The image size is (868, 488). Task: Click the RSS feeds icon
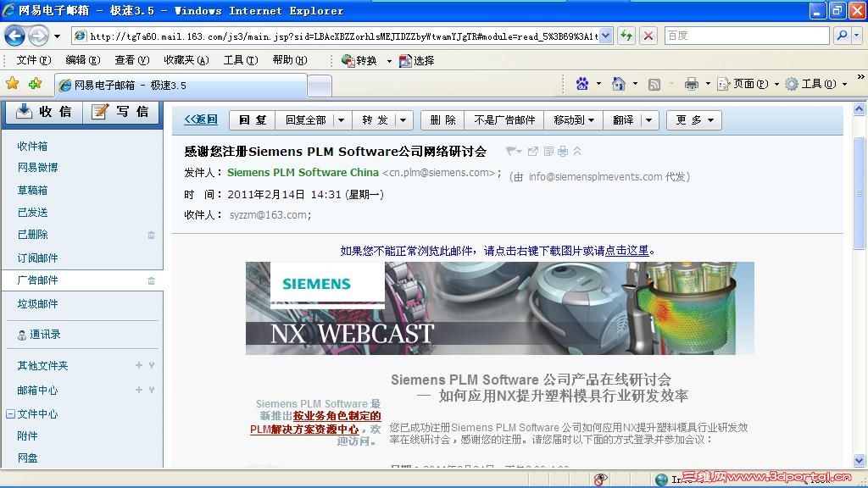654,85
